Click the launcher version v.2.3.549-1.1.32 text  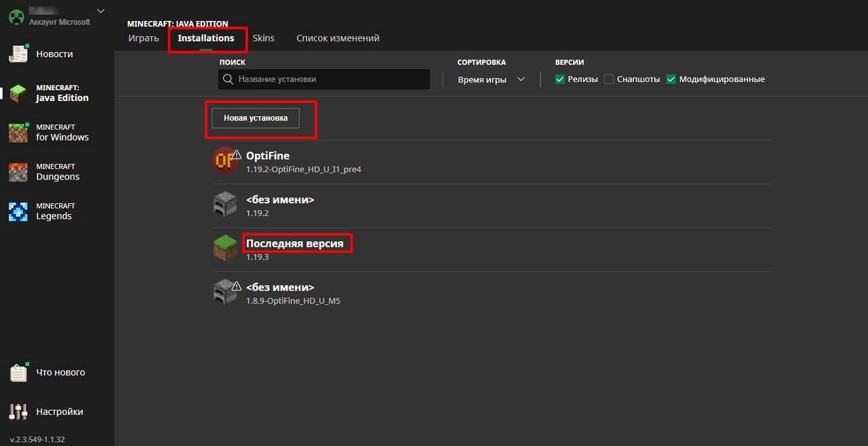tap(37, 439)
